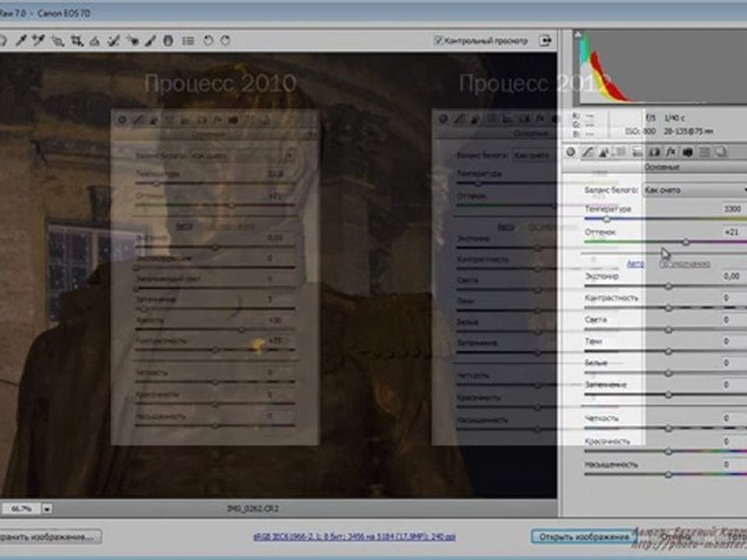Click the Белые slider handle
This screenshot has width=747, height=560.
click(668, 373)
